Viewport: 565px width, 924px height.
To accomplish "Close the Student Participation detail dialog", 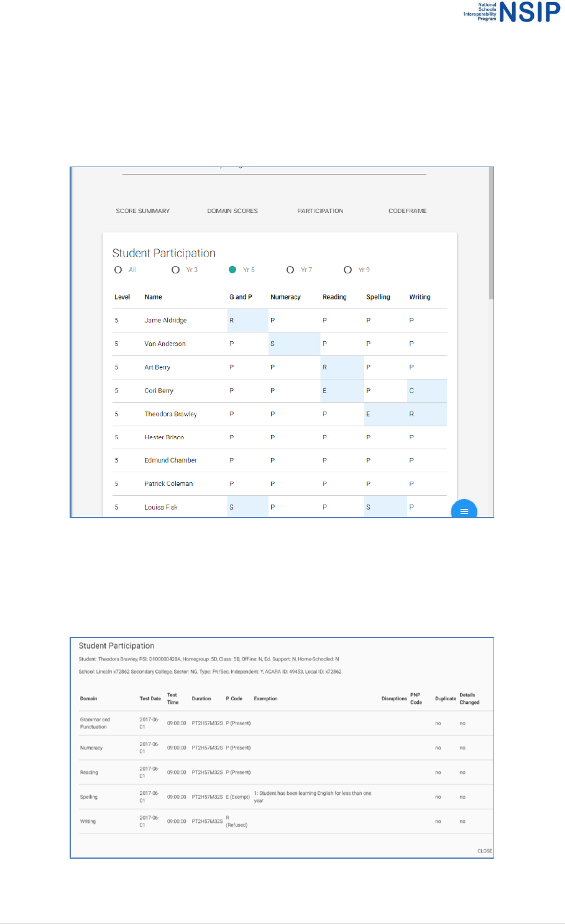I will click(x=485, y=851).
